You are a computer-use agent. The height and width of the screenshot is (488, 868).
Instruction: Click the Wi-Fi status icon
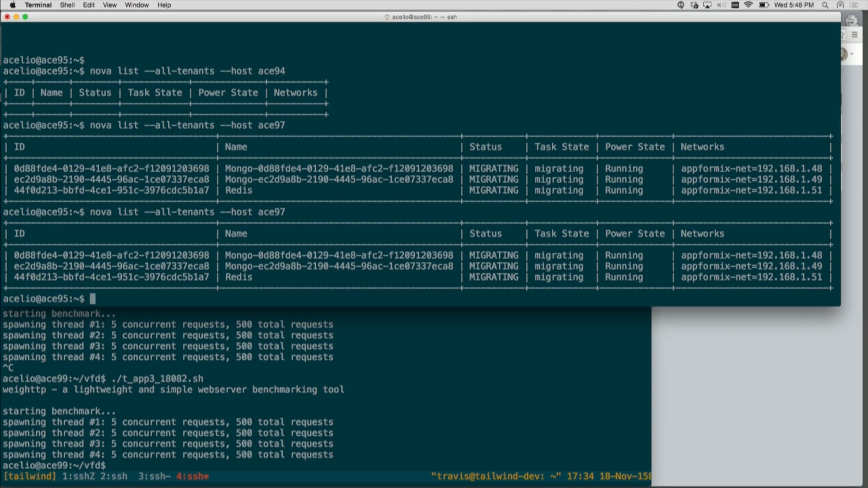pos(749,5)
